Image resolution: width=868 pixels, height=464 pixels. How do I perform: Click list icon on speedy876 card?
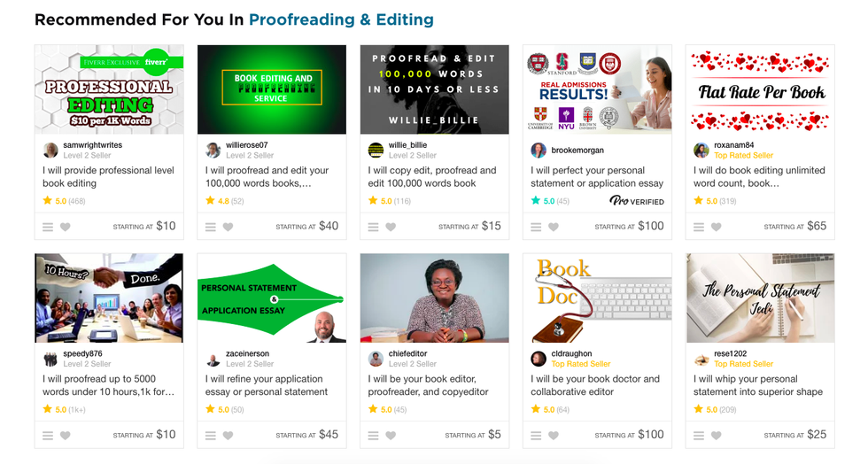tap(48, 436)
